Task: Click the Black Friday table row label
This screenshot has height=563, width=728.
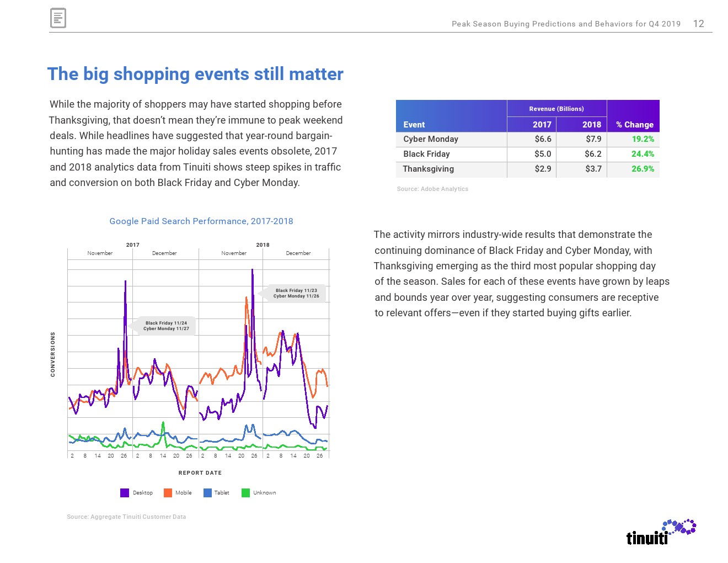Action: point(426,154)
